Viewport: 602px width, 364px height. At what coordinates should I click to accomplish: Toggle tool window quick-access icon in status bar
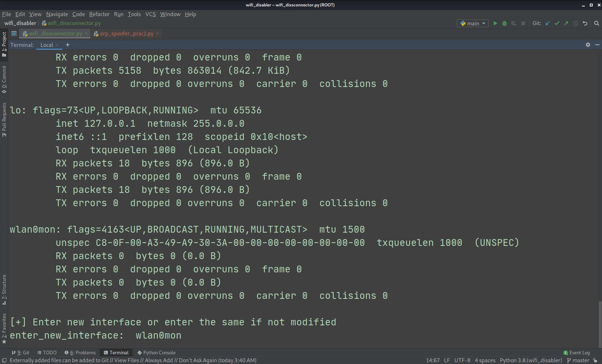click(4, 360)
